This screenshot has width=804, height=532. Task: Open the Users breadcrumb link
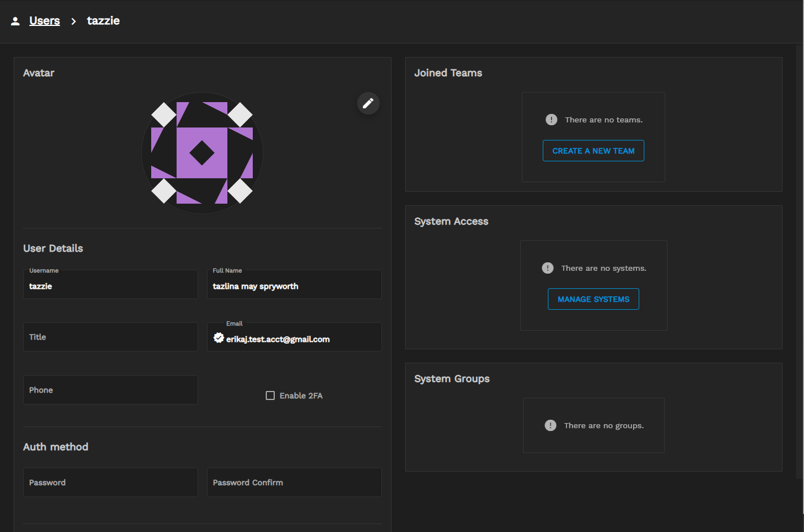45,21
